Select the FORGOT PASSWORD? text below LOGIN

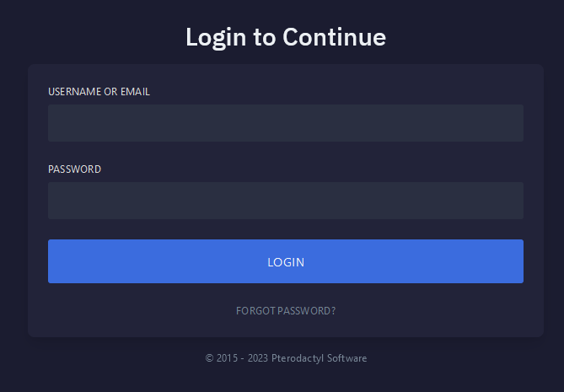pyautogui.click(x=286, y=311)
